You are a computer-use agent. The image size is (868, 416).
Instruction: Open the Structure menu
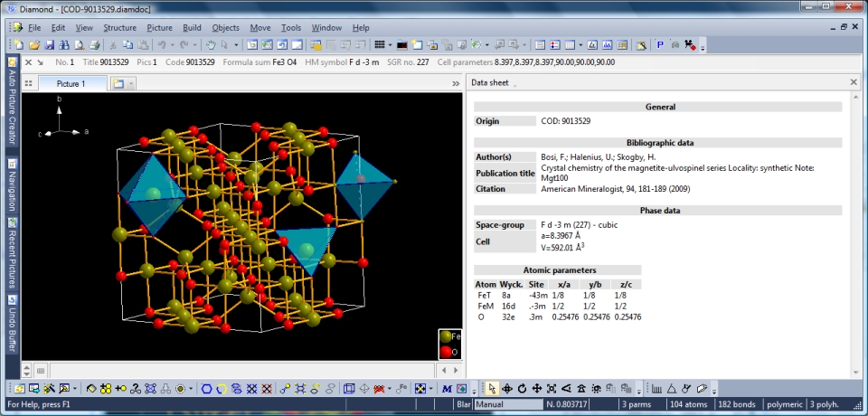coord(119,28)
